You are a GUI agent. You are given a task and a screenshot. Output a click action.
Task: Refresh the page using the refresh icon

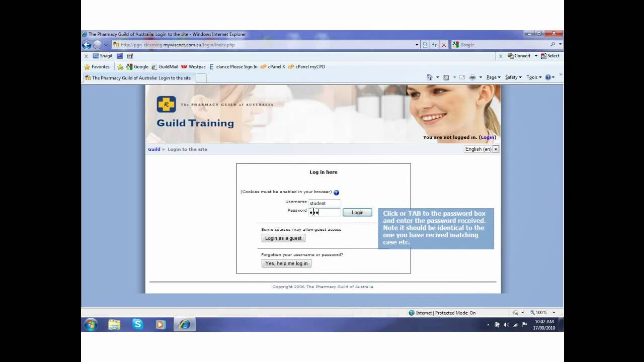434,45
